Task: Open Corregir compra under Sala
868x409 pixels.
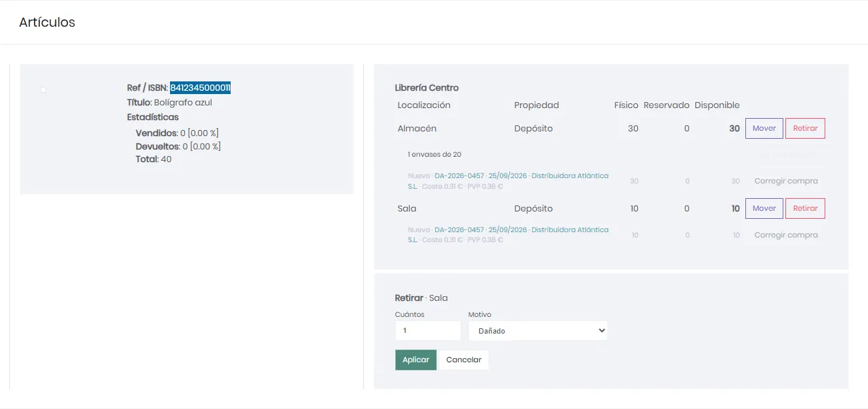Action: (x=786, y=235)
